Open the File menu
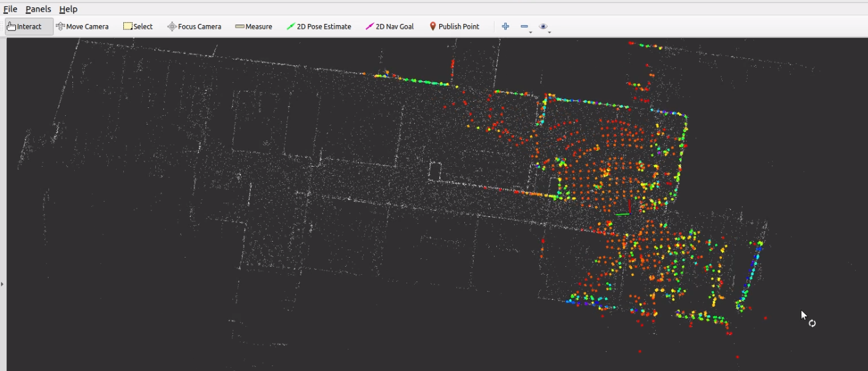The height and width of the screenshot is (371, 868). pyautogui.click(x=10, y=9)
